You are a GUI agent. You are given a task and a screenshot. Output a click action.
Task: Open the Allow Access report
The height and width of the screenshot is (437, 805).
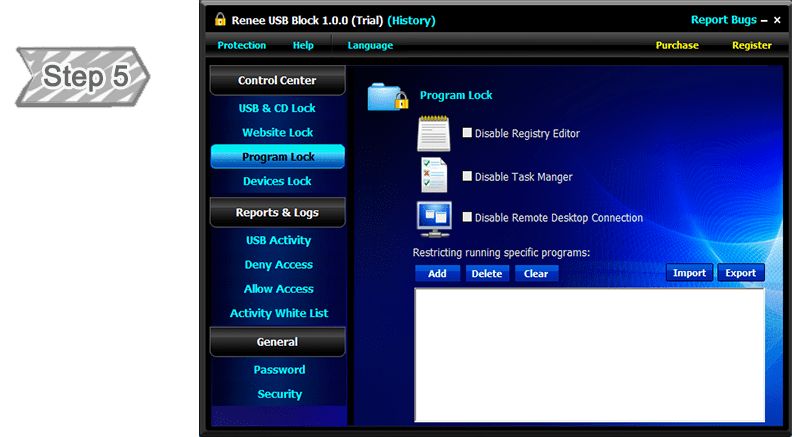pos(278,289)
